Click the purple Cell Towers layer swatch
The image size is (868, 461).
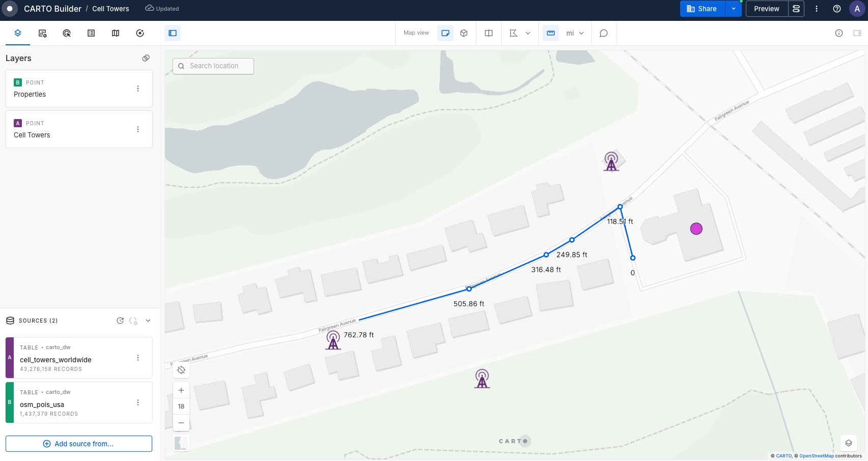click(x=18, y=123)
